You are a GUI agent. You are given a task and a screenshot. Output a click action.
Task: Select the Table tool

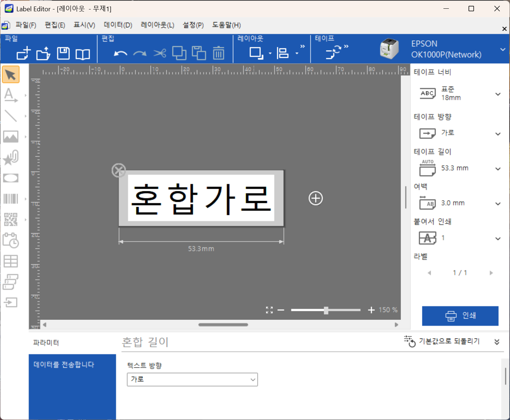tap(11, 261)
